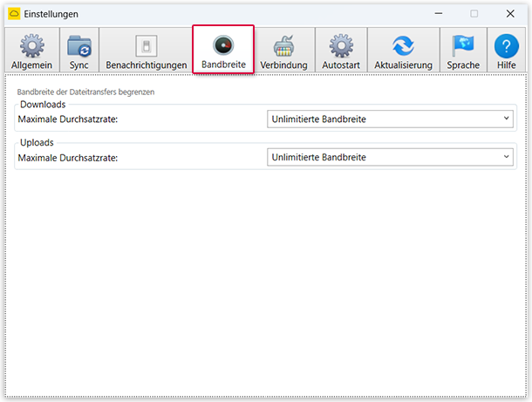532x402 pixels.
Task: Click the Einstellungen window title
Action: [x=51, y=14]
